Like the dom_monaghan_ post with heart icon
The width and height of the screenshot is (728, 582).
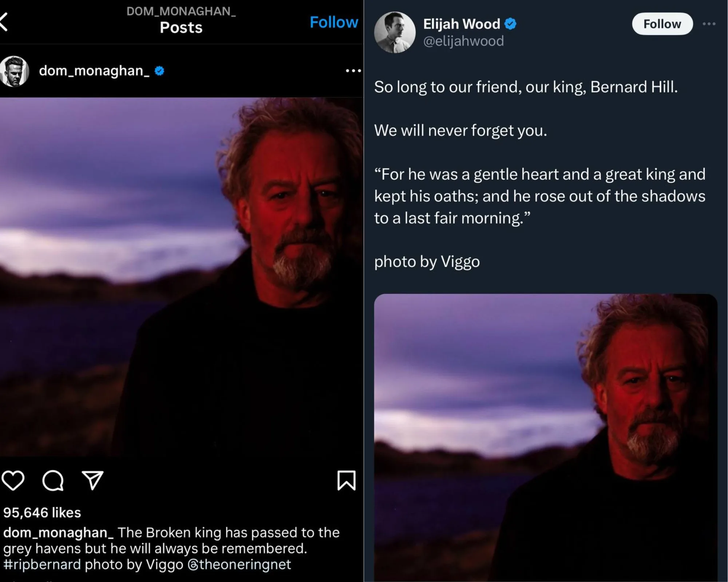[x=13, y=481]
